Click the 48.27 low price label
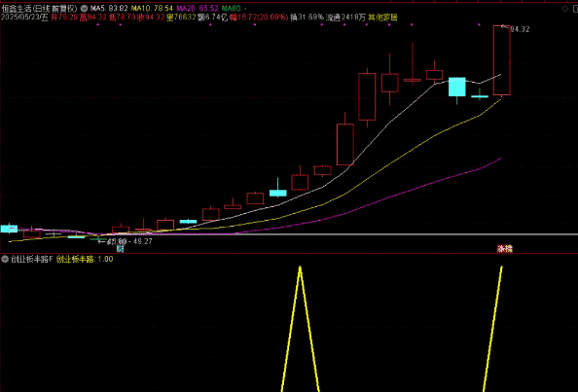Image resolution: width=578 pixels, height=392 pixels. (143, 241)
